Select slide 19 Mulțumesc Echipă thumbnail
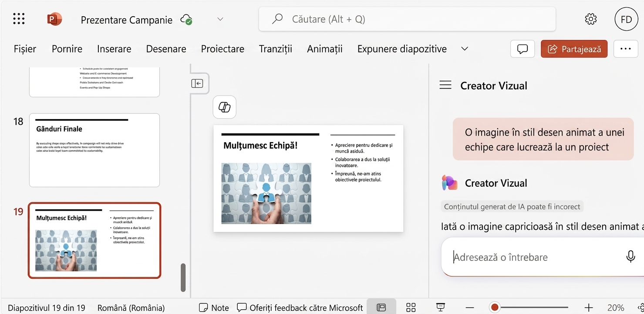 coord(94,240)
